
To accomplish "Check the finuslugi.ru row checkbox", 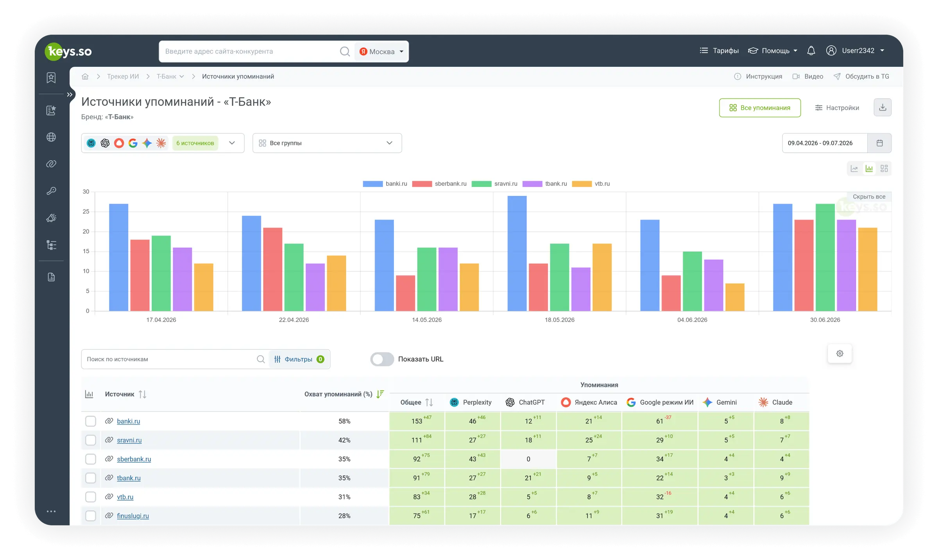I will tap(91, 516).
